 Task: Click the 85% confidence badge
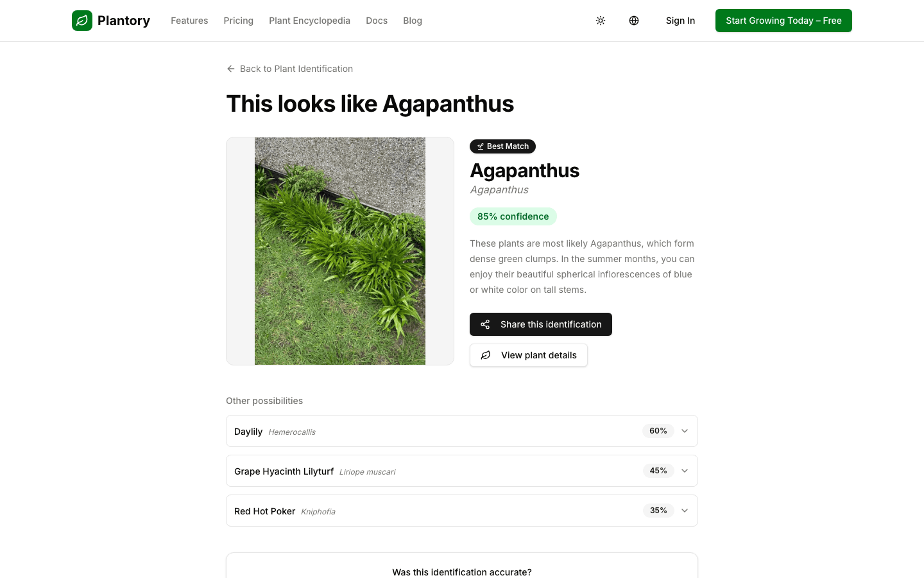click(x=513, y=216)
